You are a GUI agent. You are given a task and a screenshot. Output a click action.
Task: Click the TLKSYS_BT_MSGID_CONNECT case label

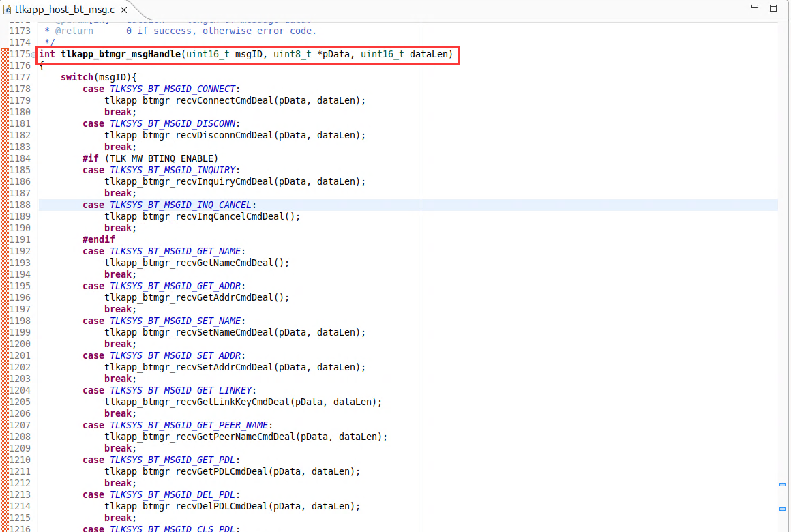173,89
